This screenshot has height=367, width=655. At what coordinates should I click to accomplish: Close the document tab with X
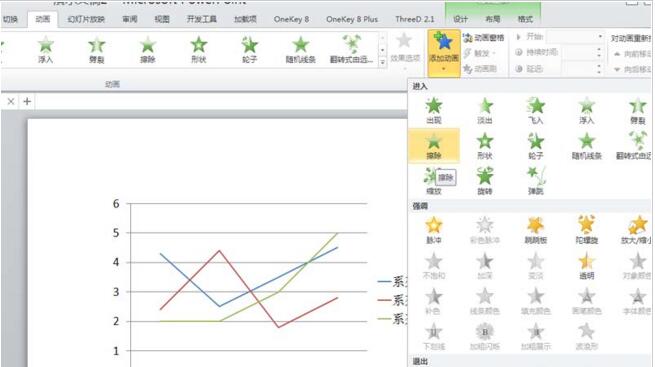11,101
